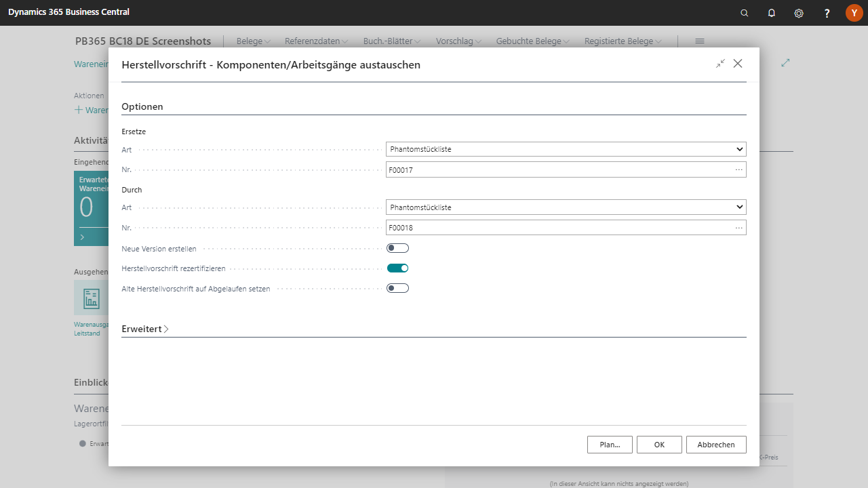This screenshot has width=868, height=488.
Task: Click the Warenausgang Leitstand tile icon
Action: pyautogui.click(x=91, y=298)
